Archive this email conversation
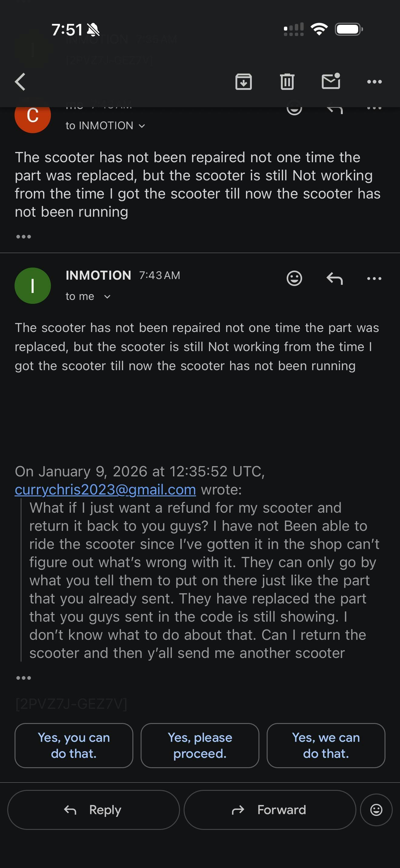 (244, 82)
